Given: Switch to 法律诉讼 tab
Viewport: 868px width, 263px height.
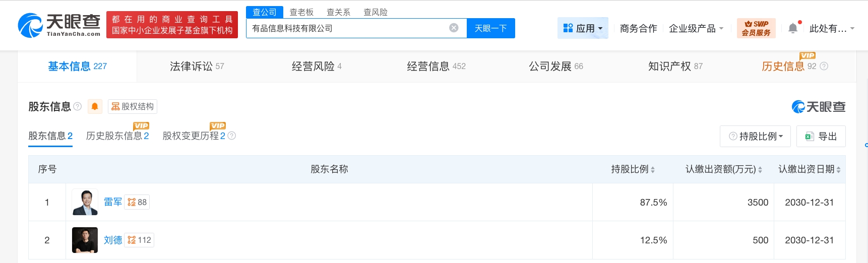Looking at the screenshot, I should point(197,66).
